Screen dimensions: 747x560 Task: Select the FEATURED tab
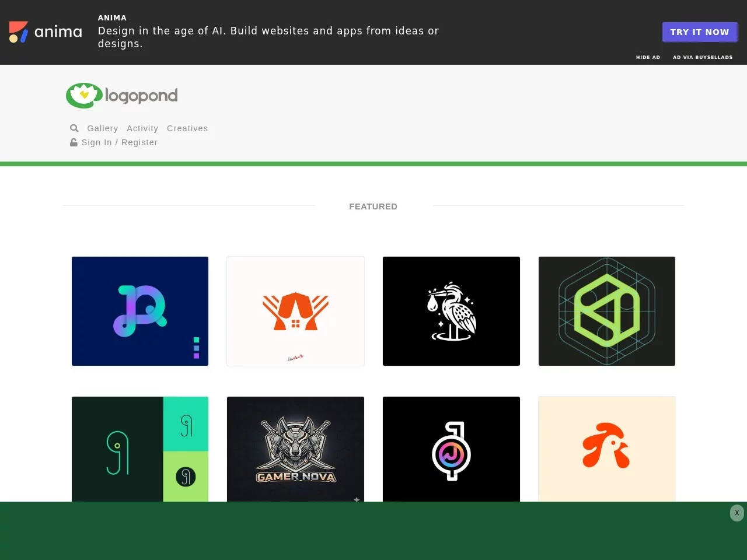(373, 206)
